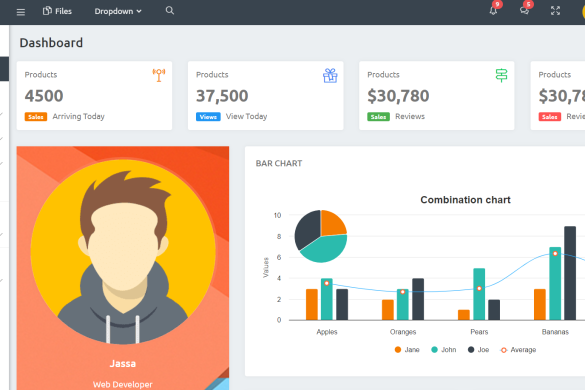Click the blue Views badge
Viewport: 585px width, 390px height.
point(208,117)
